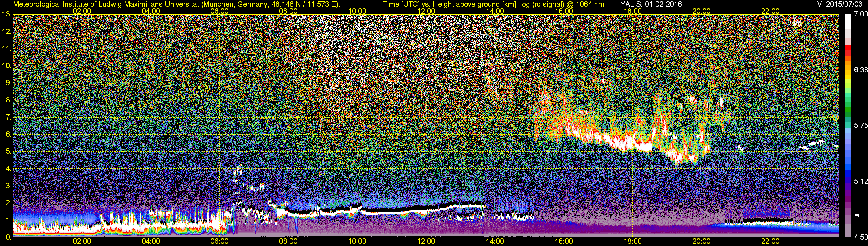
Task: Click the 14:00 label on the bottom time axis
Action: click(495, 241)
